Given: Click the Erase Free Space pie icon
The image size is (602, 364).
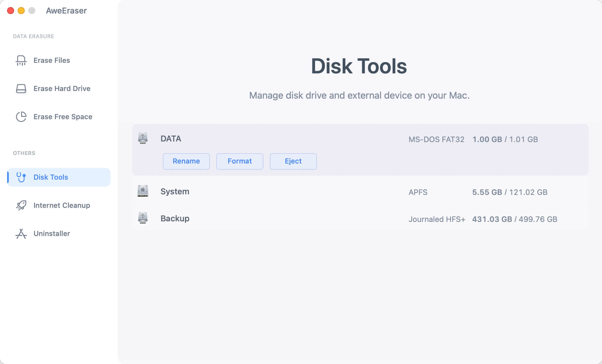Looking at the screenshot, I should pos(21,117).
